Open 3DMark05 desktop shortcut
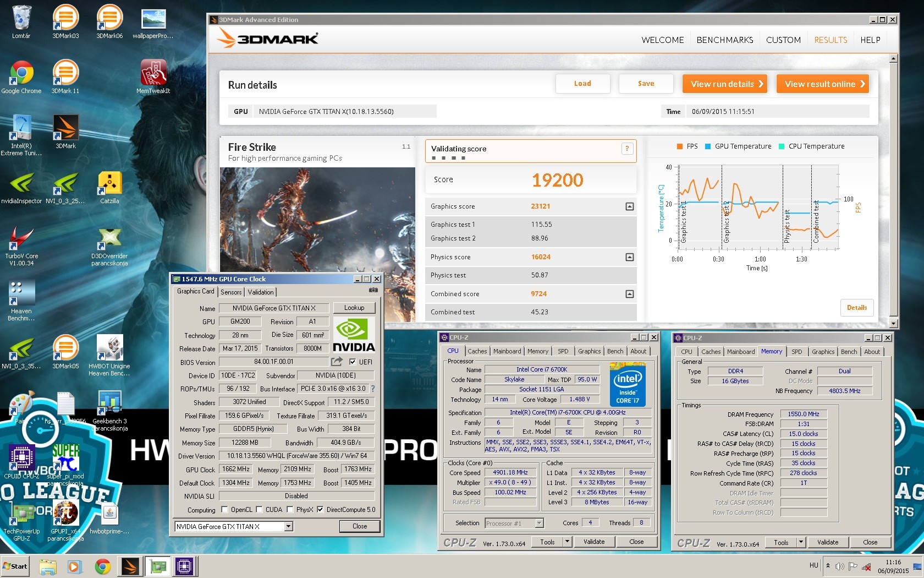The image size is (924, 578). 65,352
